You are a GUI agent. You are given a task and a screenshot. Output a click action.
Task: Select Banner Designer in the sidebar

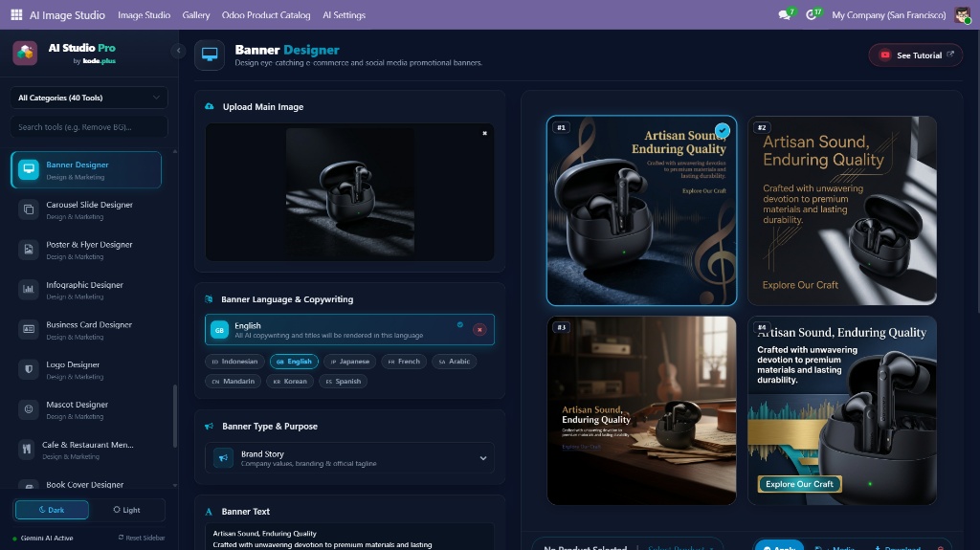(x=86, y=170)
